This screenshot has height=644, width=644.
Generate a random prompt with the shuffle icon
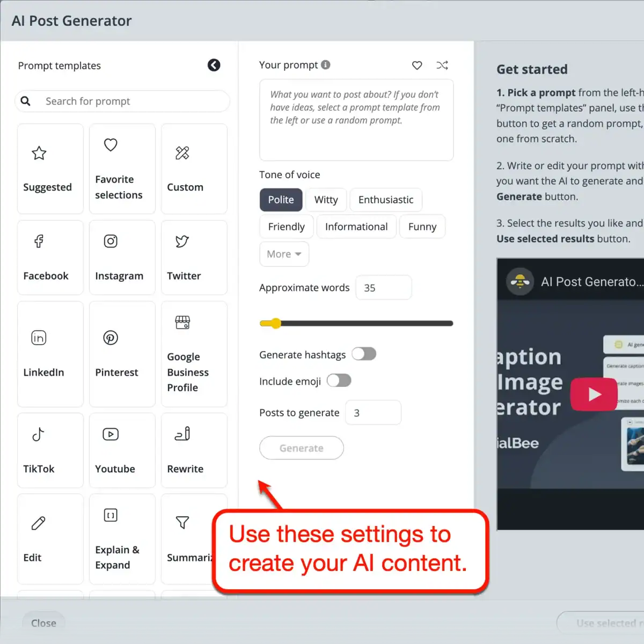442,65
